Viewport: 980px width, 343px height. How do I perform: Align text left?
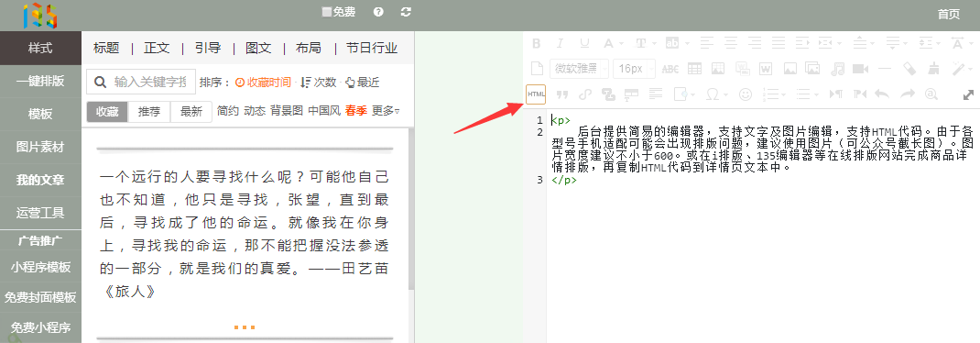707,43
